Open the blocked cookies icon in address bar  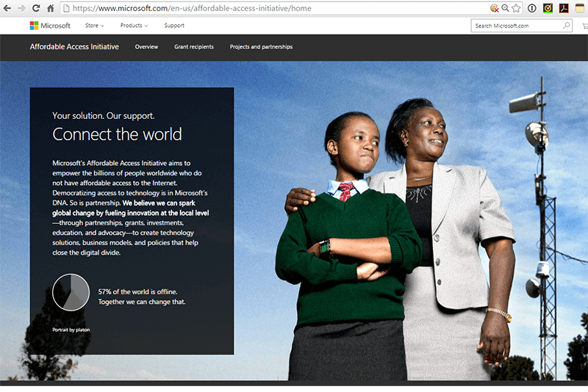point(495,8)
